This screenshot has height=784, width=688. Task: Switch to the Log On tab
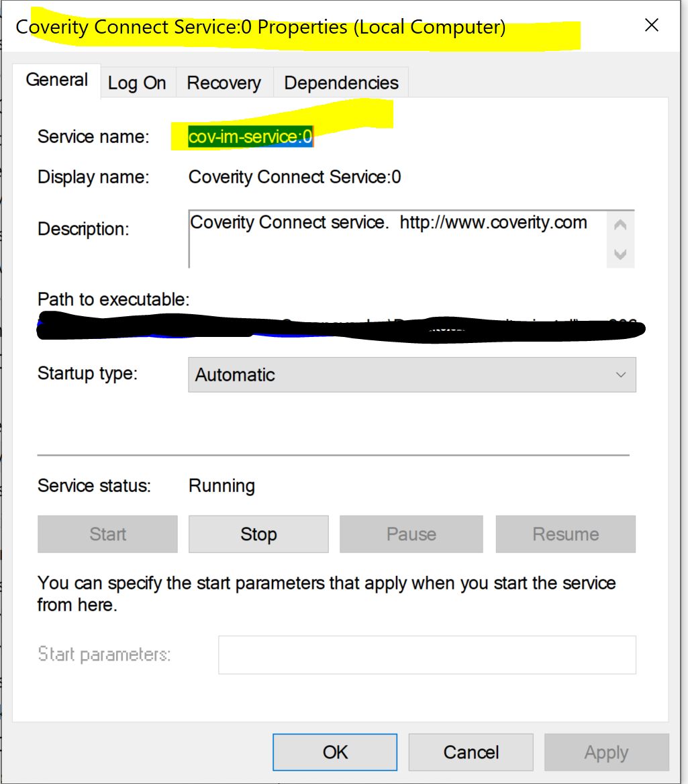[x=137, y=83]
